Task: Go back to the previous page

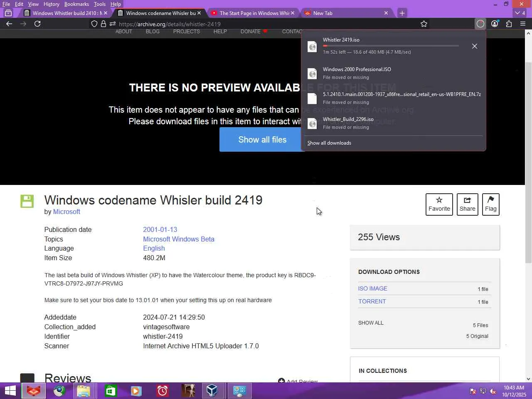Action: (x=9, y=24)
